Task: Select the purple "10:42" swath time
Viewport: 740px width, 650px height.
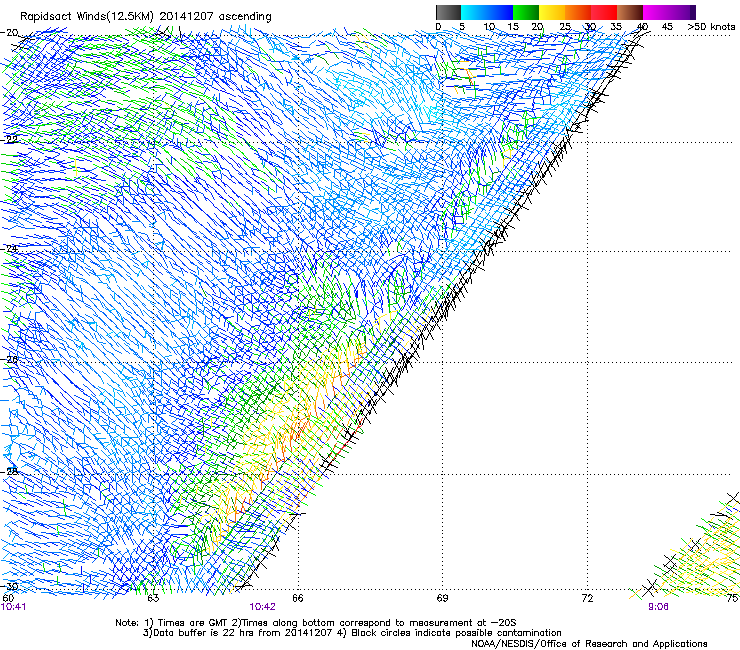Action: 262,607
